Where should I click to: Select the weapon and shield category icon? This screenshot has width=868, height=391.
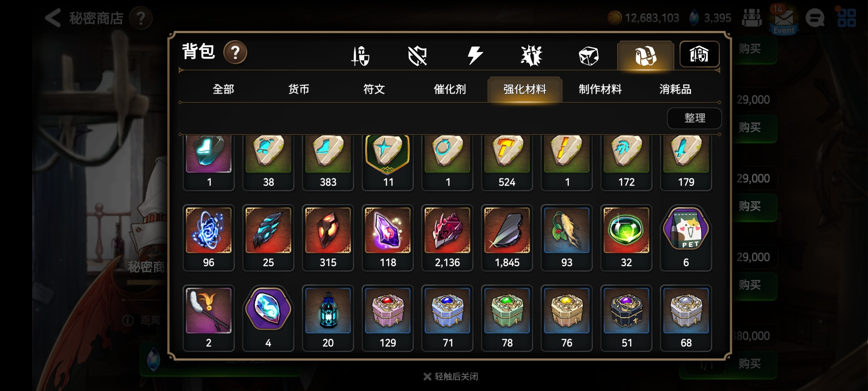click(x=360, y=56)
